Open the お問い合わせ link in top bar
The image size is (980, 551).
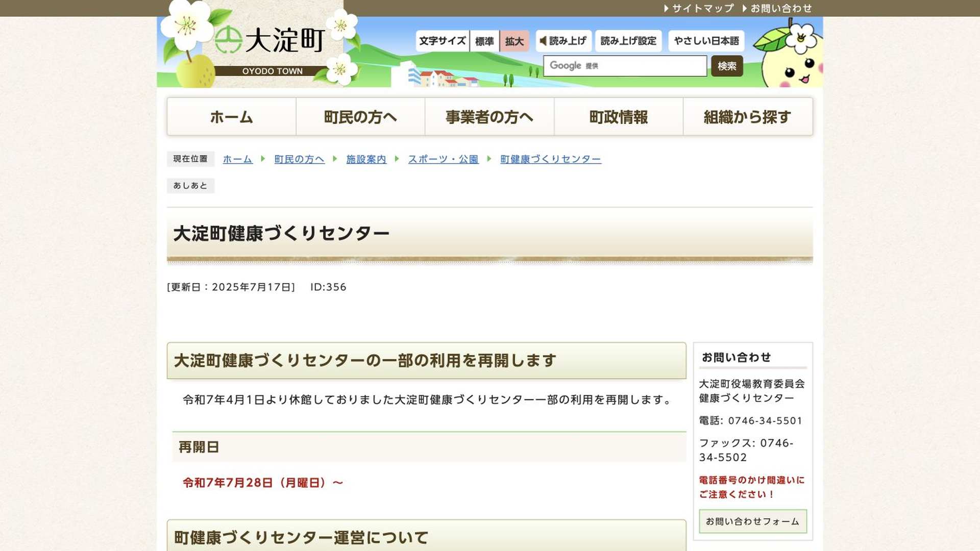click(777, 8)
